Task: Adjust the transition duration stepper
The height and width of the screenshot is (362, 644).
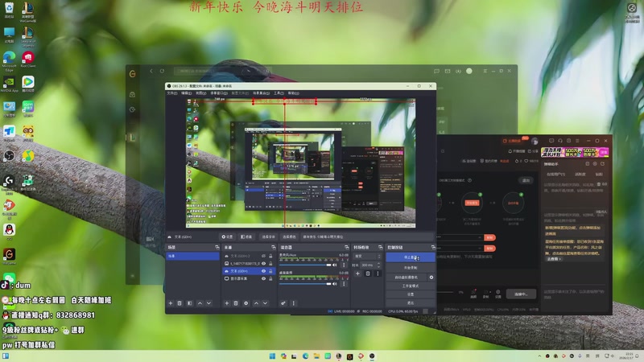Action: 378,265
